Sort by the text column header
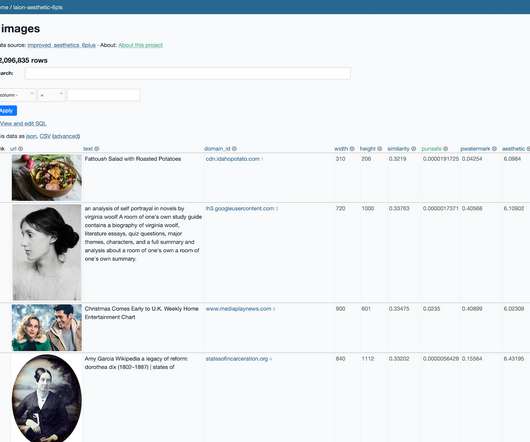The width and height of the screenshot is (530, 442). (88, 149)
